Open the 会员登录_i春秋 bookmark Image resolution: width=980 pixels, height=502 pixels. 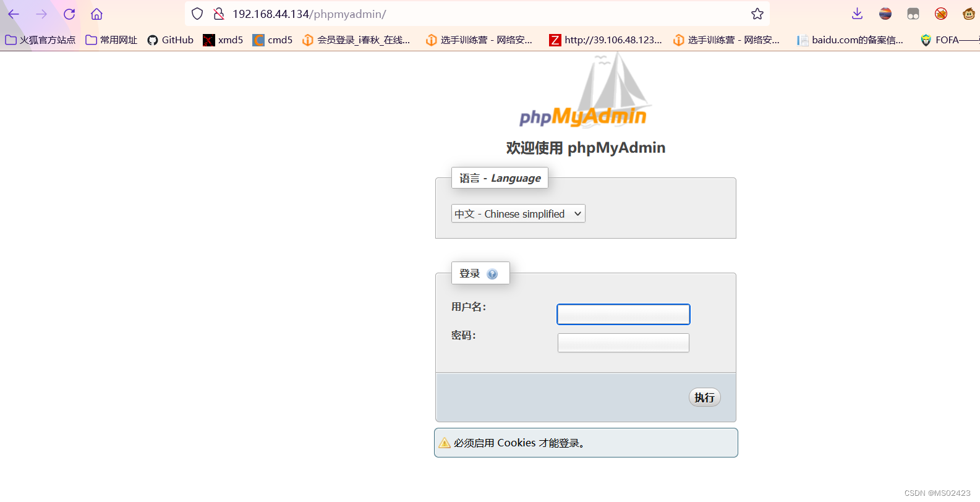click(356, 40)
